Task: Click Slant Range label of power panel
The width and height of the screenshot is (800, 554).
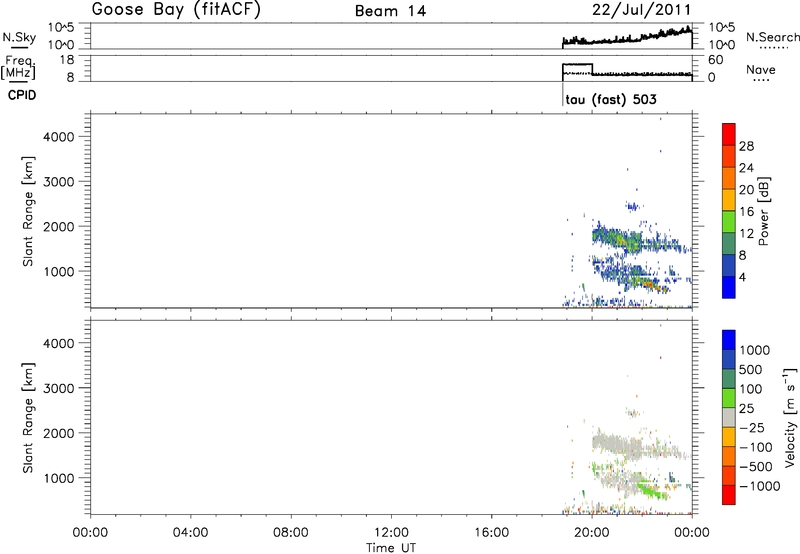Action: click(x=28, y=211)
